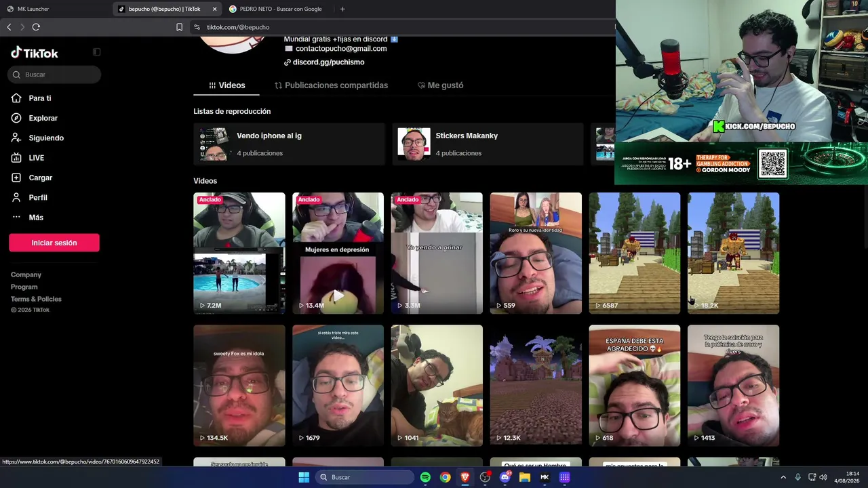Play the pinned video with 7.2M views

pyautogui.click(x=239, y=253)
